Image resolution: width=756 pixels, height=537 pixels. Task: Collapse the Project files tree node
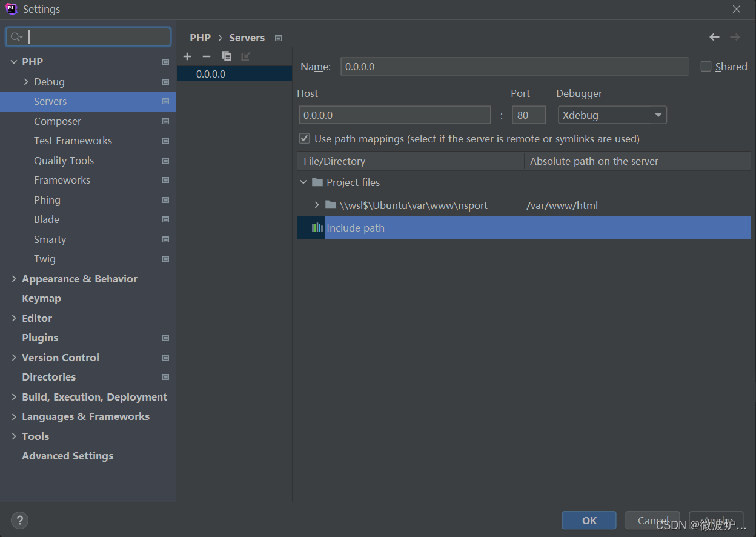(x=303, y=182)
